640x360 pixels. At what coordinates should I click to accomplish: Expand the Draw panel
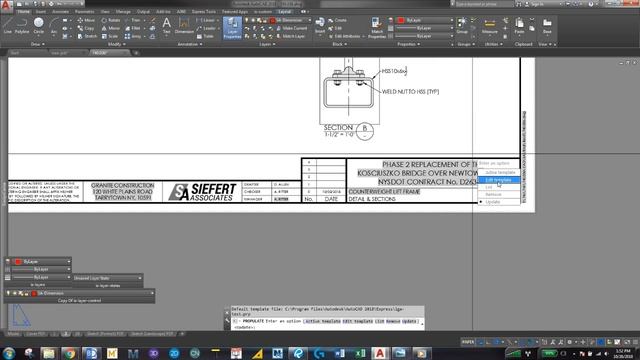(38, 44)
